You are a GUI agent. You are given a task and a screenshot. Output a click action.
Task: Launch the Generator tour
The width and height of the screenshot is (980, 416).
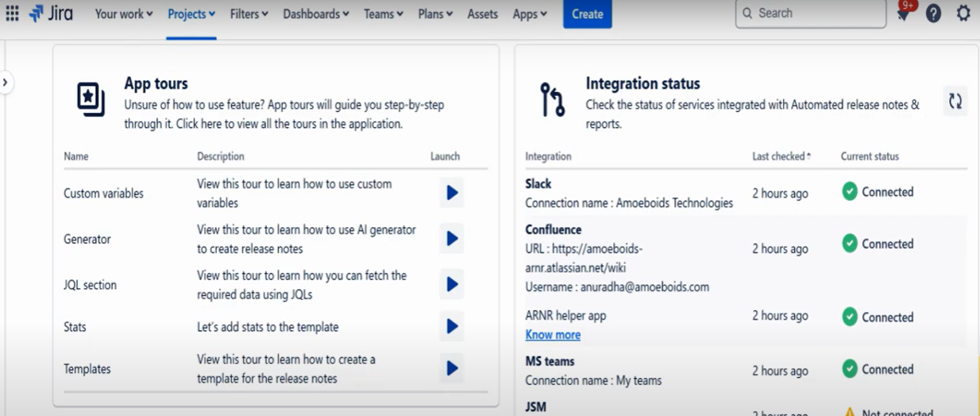(x=452, y=238)
